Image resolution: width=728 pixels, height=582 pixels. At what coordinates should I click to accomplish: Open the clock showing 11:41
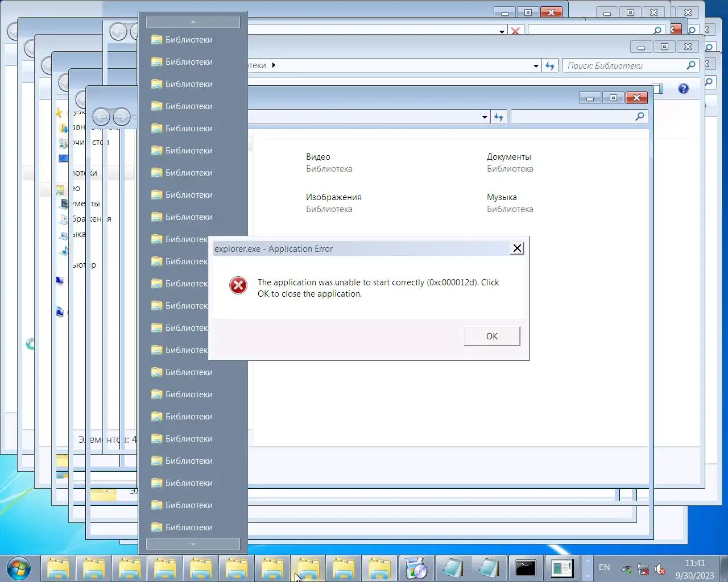[694, 569]
